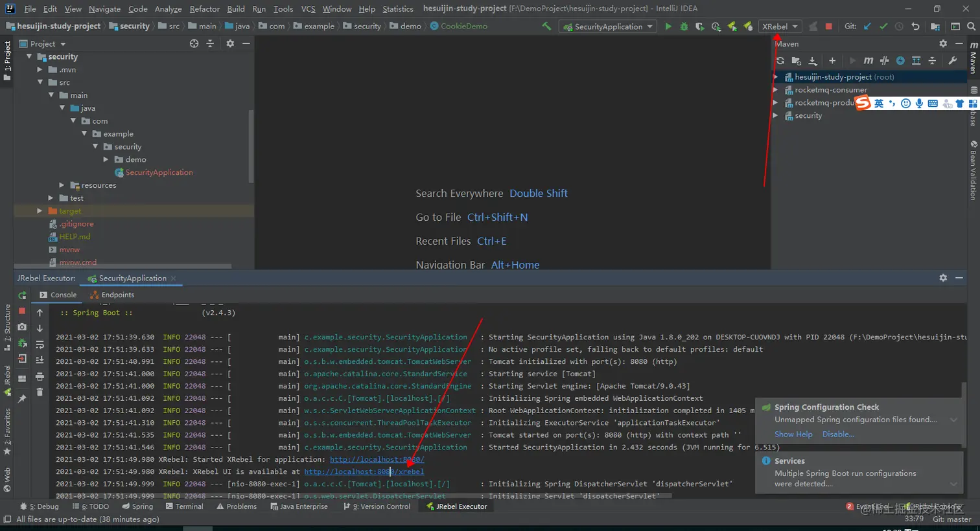The width and height of the screenshot is (980, 531).
Task: Collapse all in Maven tool window
Action: pos(932,60)
